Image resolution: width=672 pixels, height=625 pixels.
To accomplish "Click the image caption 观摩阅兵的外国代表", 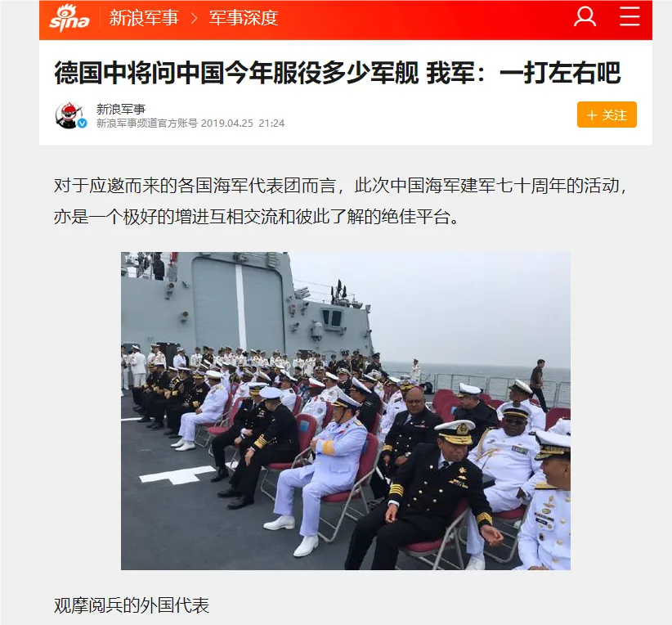I will (x=132, y=605).
